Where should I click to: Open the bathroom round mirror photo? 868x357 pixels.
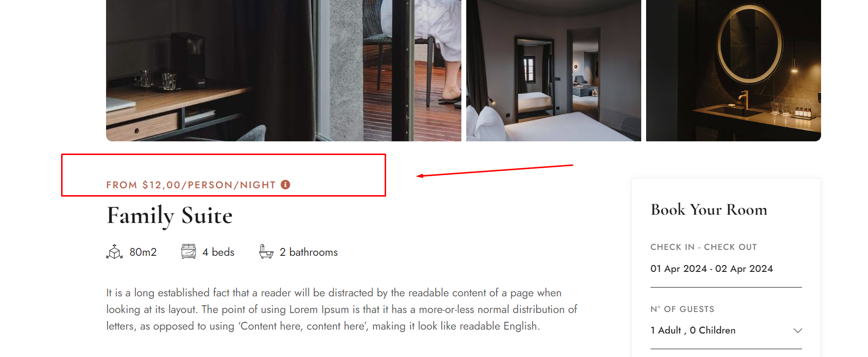[x=733, y=70]
